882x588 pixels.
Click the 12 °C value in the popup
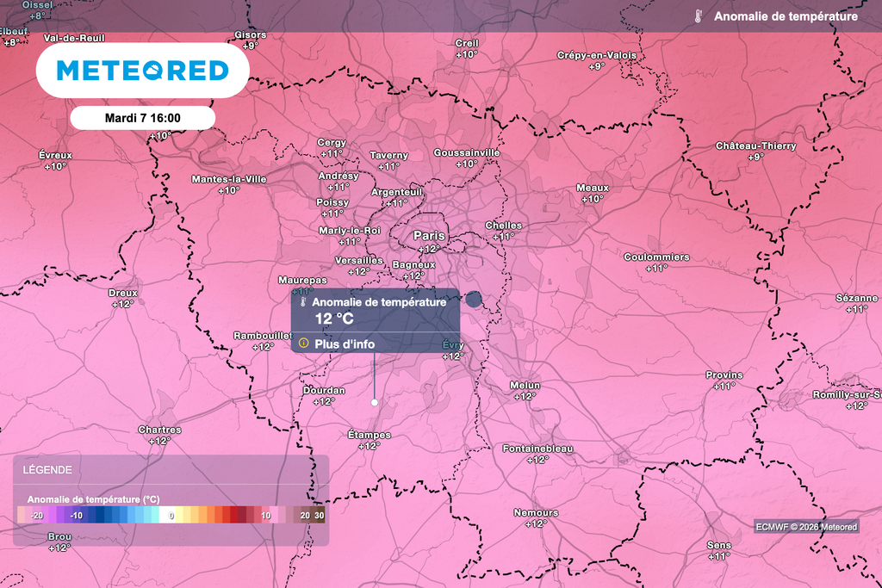tap(334, 319)
